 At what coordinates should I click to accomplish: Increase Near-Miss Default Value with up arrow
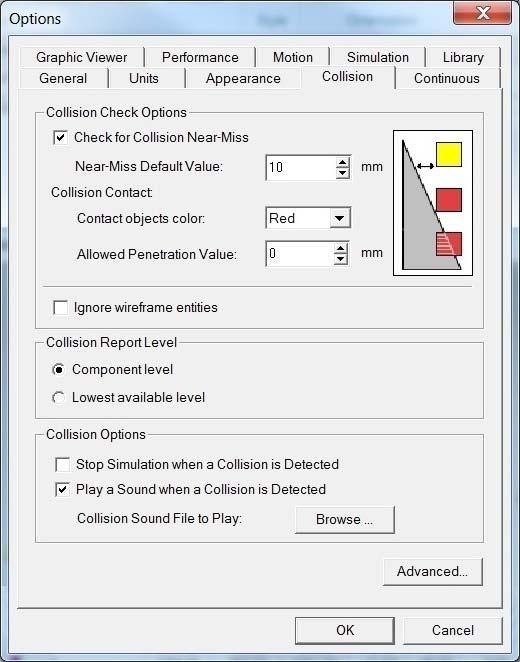(x=343, y=162)
